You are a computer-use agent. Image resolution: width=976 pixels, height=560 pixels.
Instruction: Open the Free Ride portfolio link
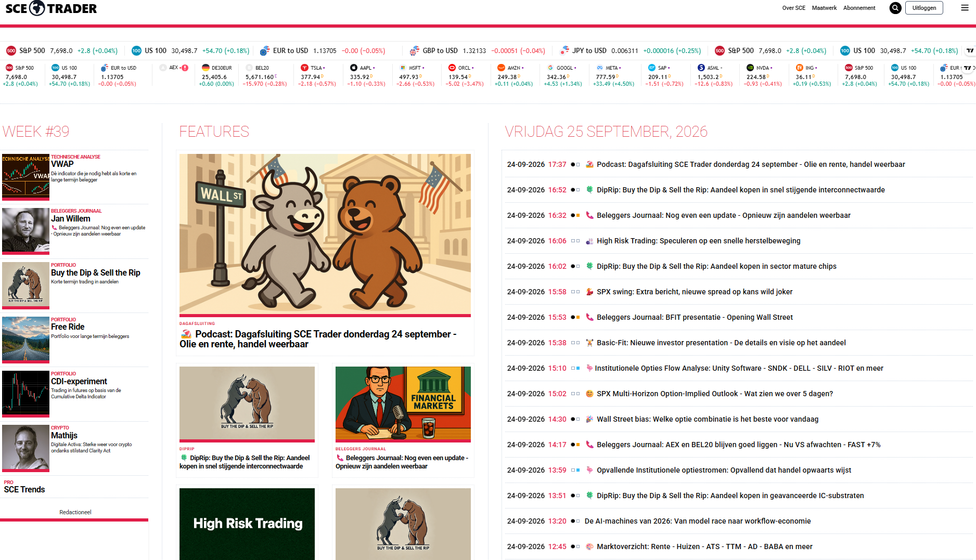pyautogui.click(x=68, y=327)
